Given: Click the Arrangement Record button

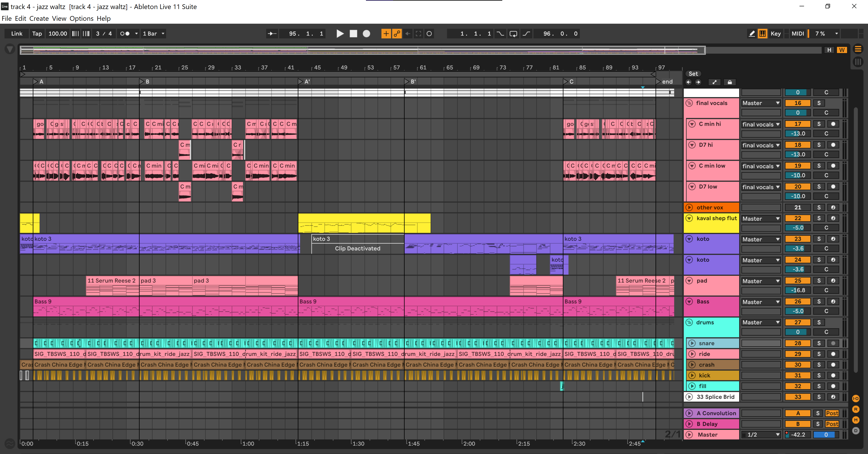Looking at the screenshot, I should coord(366,34).
